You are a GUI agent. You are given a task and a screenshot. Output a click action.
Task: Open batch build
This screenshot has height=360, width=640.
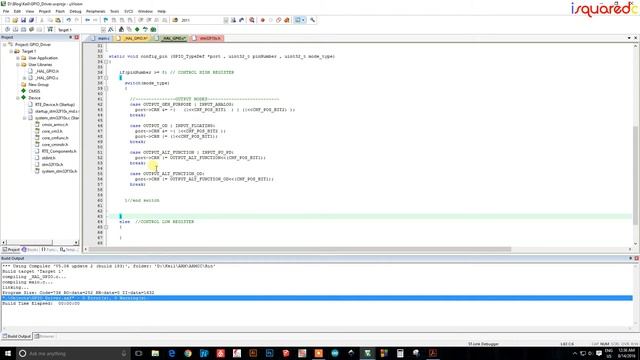tap(31, 29)
